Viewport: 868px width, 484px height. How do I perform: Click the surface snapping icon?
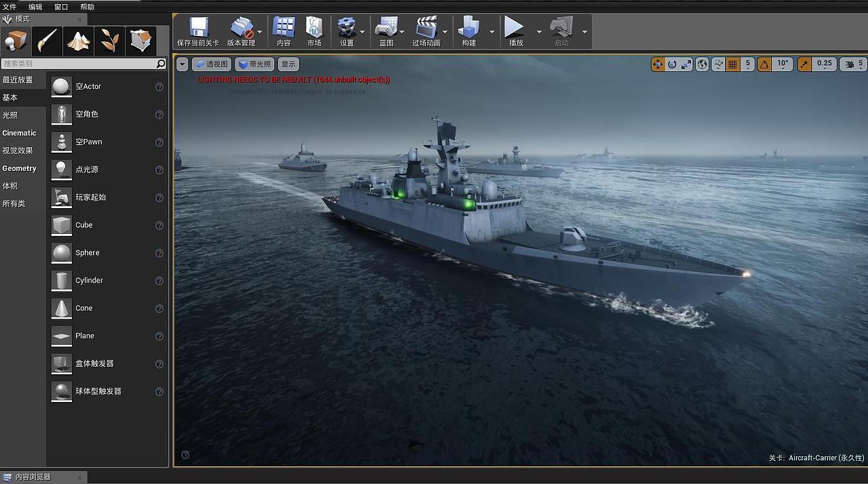(718, 64)
